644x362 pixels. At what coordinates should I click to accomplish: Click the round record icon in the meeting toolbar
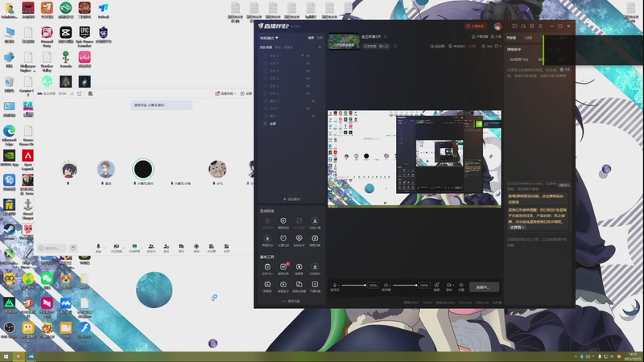coord(196,246)
